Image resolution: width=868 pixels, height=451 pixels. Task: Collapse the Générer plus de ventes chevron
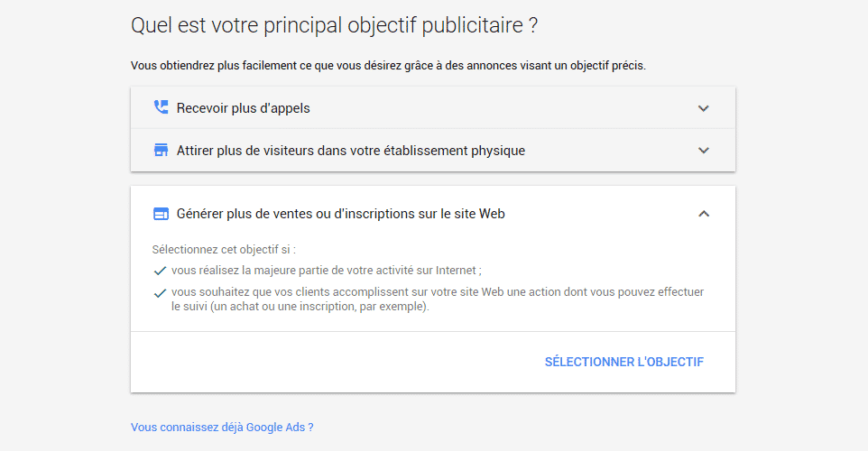[x=704, y=214]
